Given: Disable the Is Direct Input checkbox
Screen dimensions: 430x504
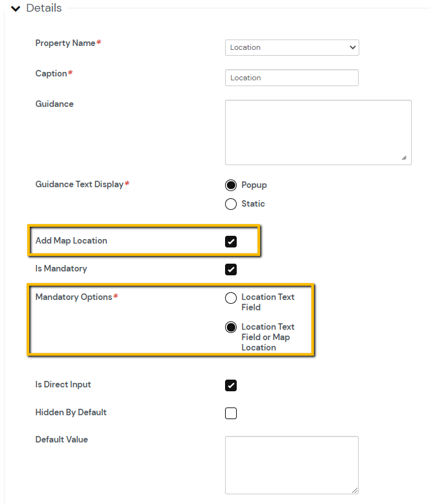Looking at the screenshot, I should click(231, 385).
